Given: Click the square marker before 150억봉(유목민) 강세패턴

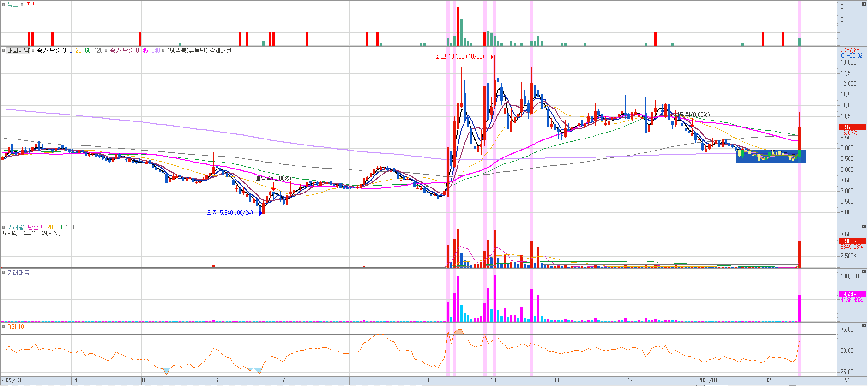Looking at the screenshot, I should point(163,50).
